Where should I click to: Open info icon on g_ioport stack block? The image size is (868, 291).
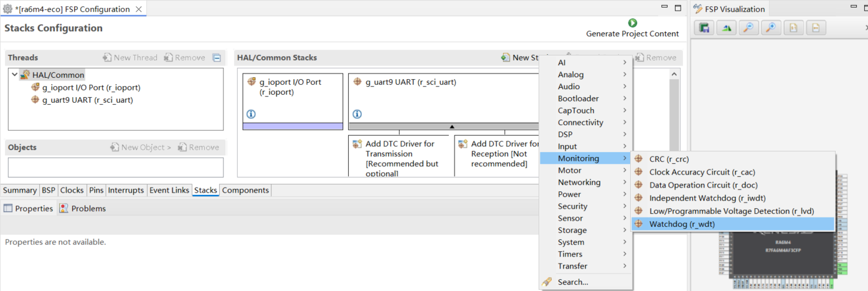coord(251,114)
